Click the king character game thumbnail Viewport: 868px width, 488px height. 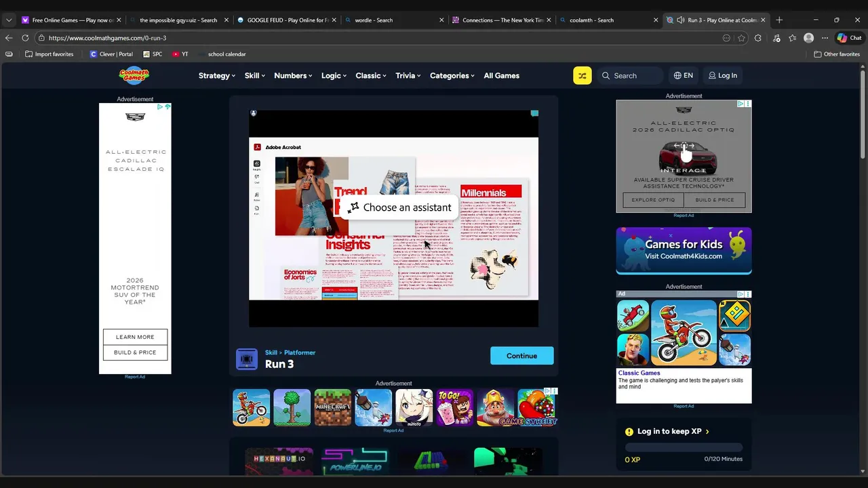[495, 407]
